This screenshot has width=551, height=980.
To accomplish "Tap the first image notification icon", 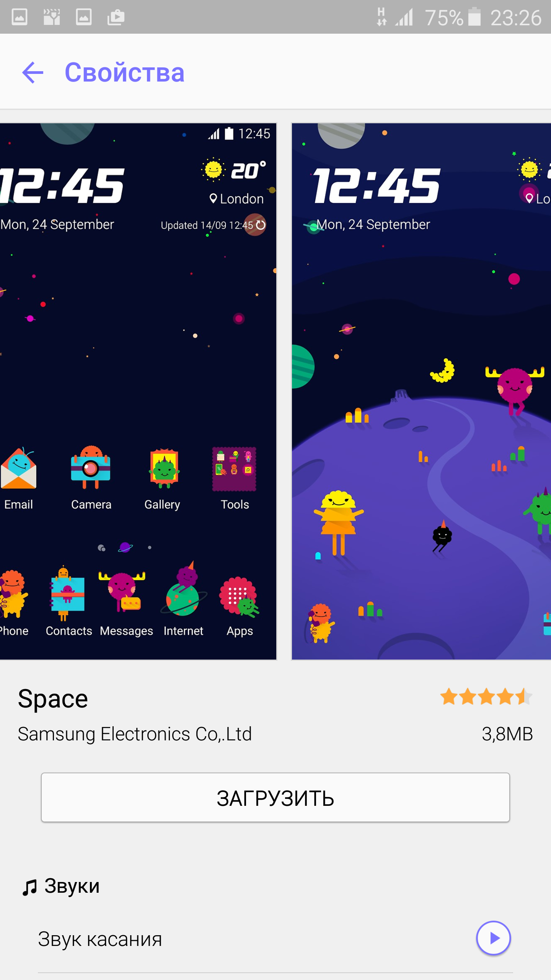I will click(x=20, y=17).
